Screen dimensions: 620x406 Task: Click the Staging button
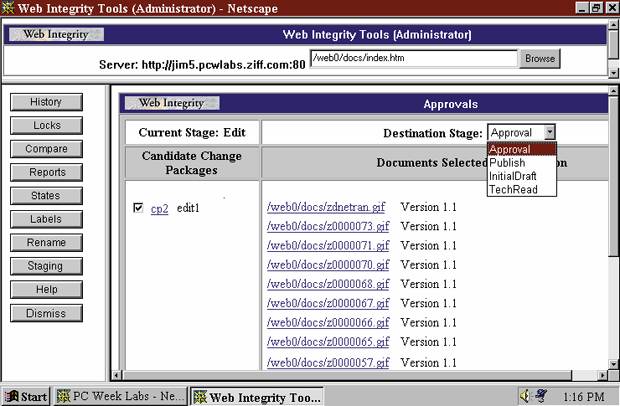pos(46,266)
